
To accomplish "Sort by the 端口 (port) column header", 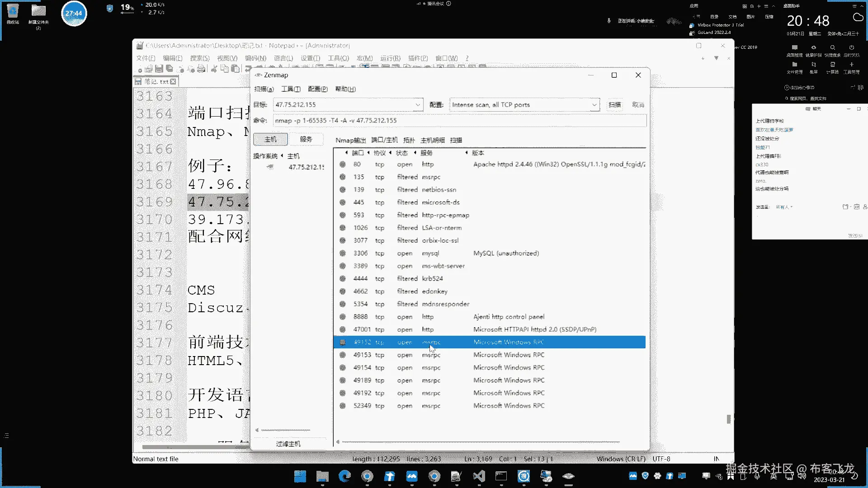I will coord(358,153).
